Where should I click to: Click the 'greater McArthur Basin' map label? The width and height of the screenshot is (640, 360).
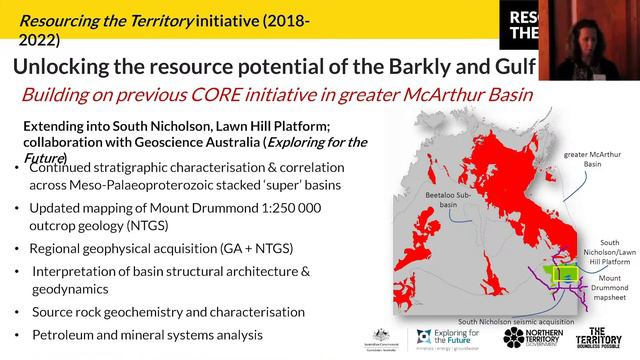[x=592, y=159]
